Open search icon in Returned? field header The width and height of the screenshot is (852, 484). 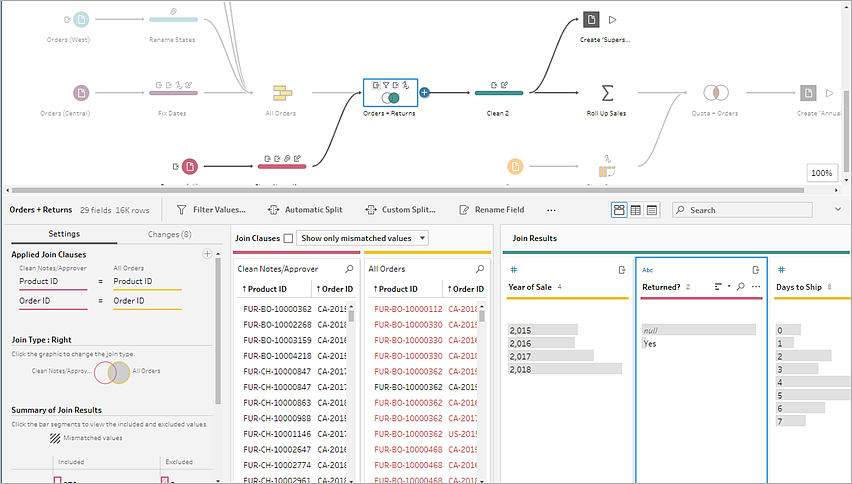pyautogui.click(x=741, y=286)
